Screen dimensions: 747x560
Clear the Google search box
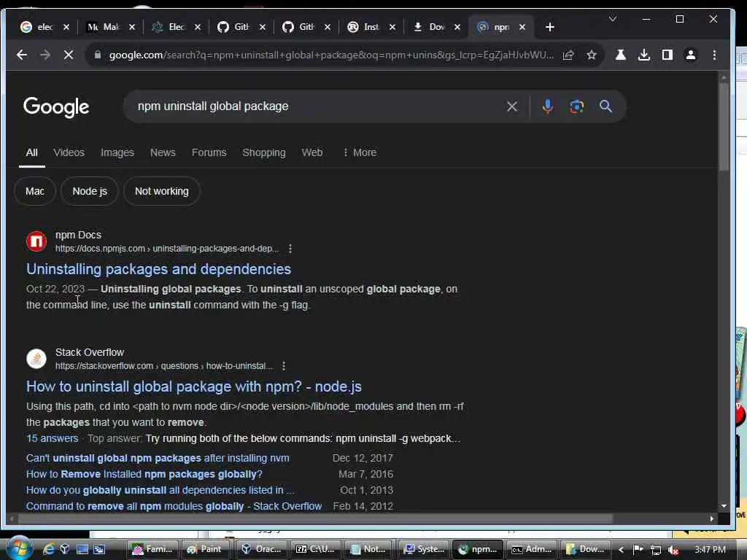click(511, 106)
